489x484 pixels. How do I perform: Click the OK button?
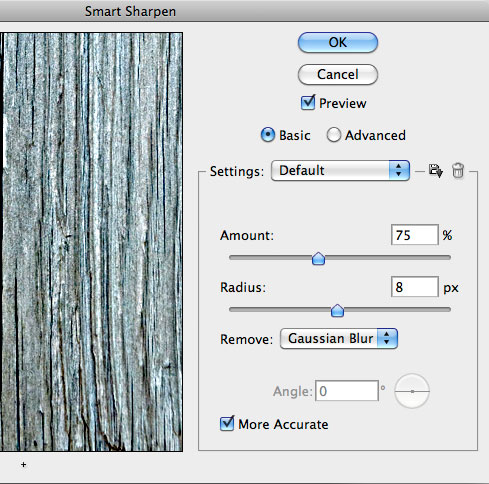coord(338,42)
